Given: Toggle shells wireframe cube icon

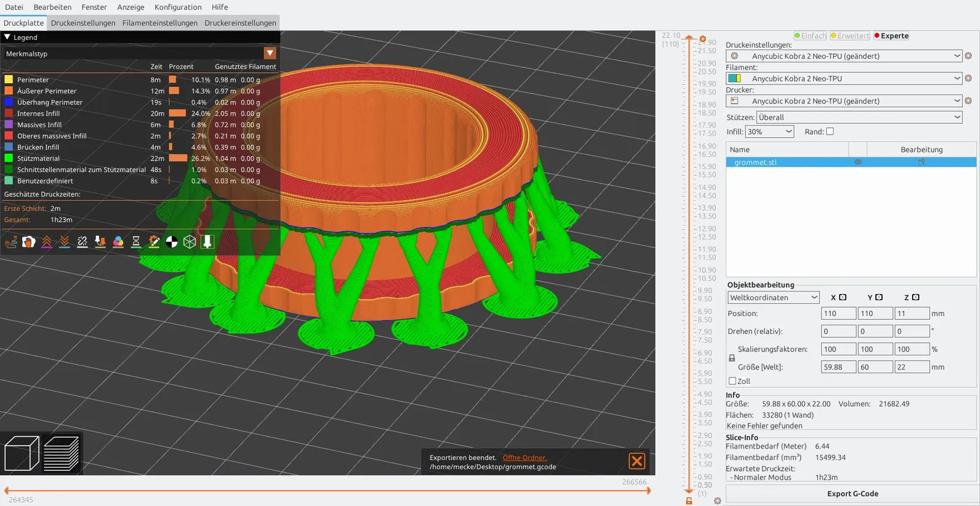Looking at the screenshot, I should tap(190, 242).
